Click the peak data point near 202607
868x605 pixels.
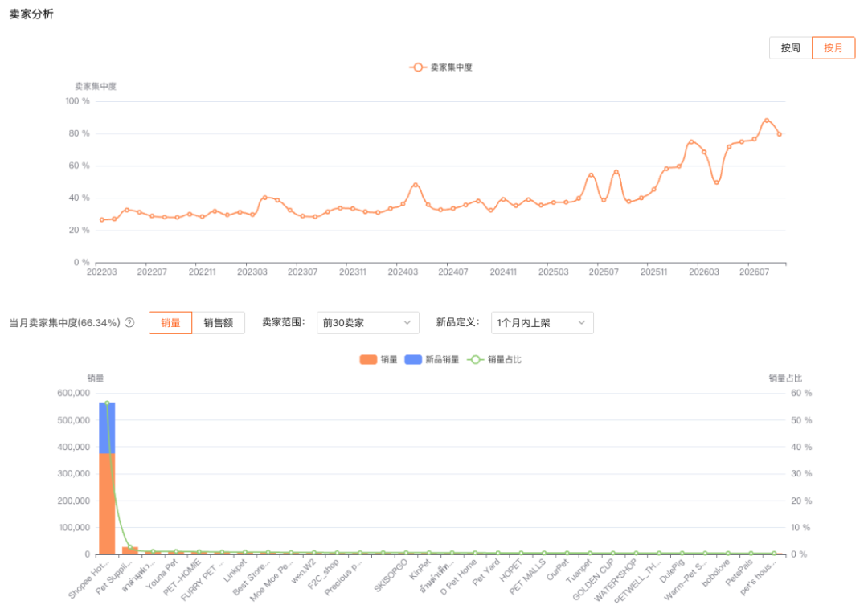(767, 120)
